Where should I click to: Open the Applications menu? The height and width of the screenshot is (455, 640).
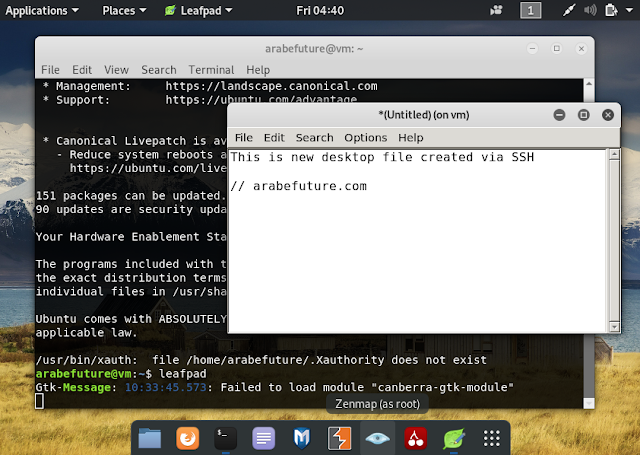(42, 10)
